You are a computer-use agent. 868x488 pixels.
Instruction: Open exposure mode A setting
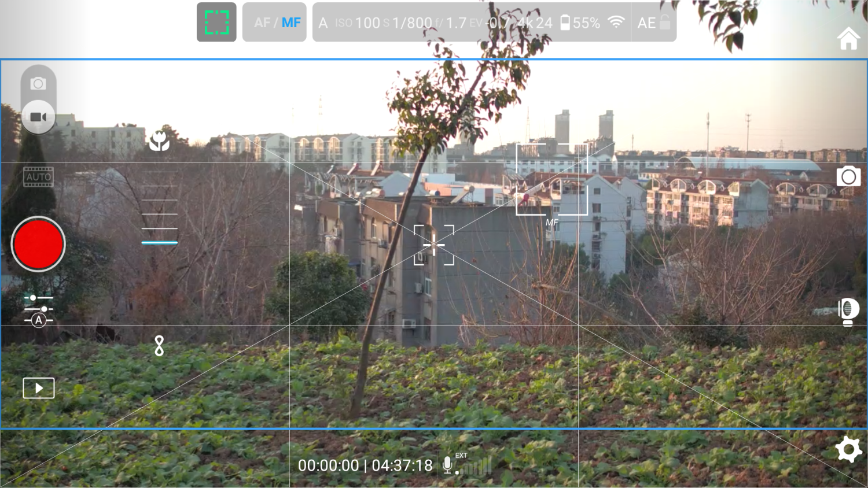[323, 23]
